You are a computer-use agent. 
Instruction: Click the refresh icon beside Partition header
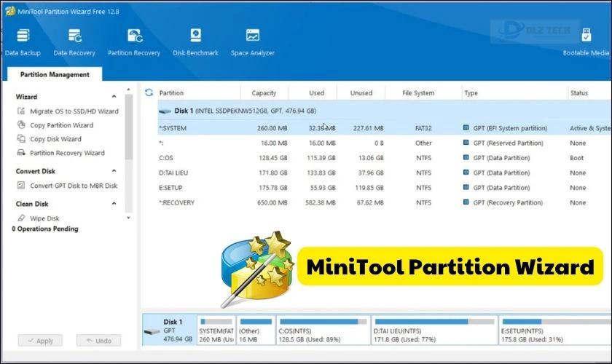(149, 92)
